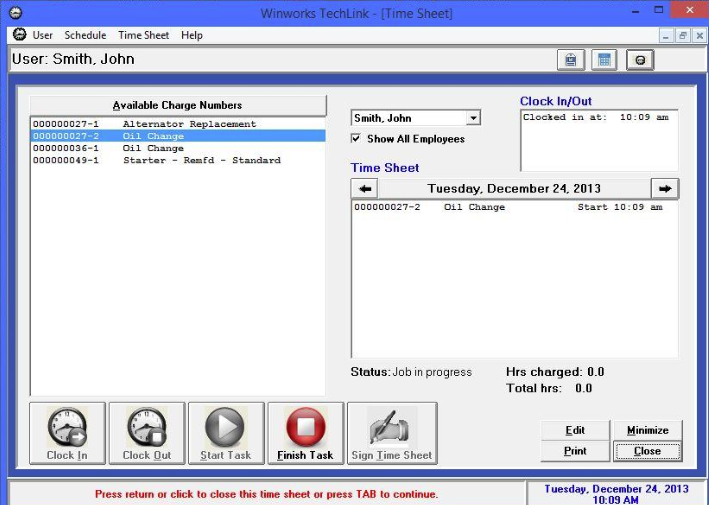Expand the Smith, John employee dropdown
The image size is (709, 505).
(473, 118)
